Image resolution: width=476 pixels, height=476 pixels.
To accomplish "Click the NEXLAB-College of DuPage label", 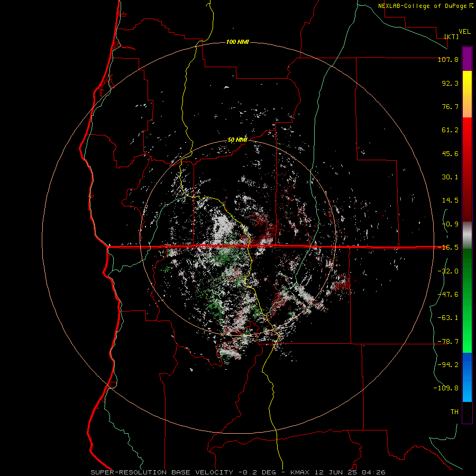I will [x=422, y=6].
